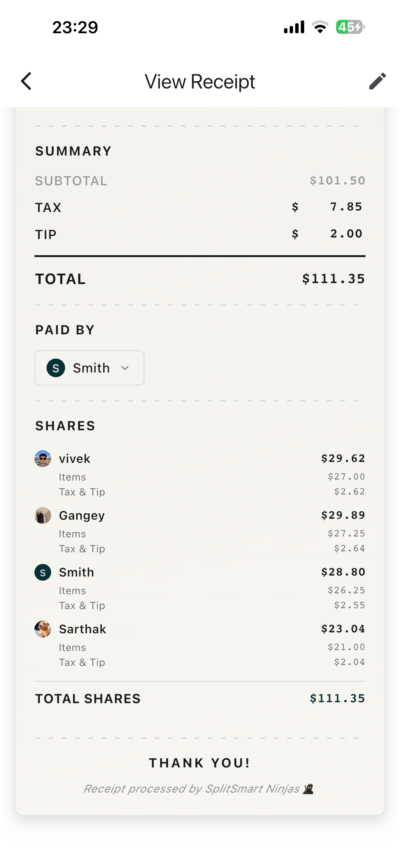
Task: Click the THANK YOU! message
Action: tap(200, 763)
